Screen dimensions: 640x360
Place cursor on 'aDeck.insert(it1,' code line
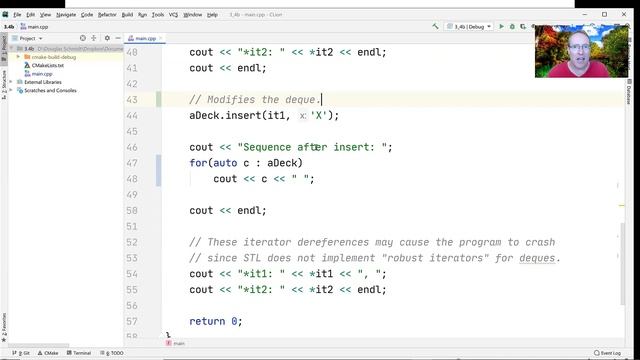[x=264, y=116]
